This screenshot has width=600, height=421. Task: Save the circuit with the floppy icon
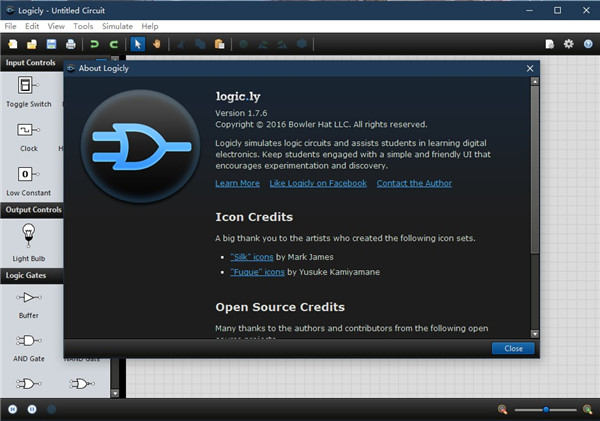[x=51, y=44]
